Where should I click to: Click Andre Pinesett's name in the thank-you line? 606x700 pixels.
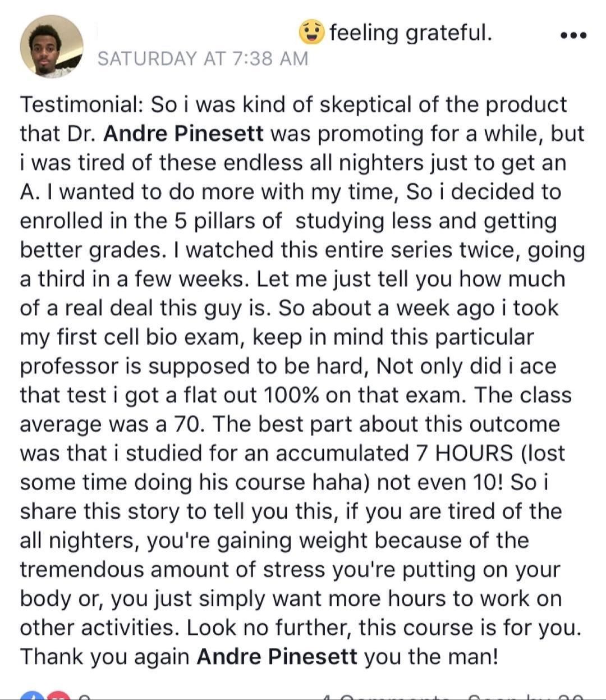pyautogui.click(x=277, y=656)
